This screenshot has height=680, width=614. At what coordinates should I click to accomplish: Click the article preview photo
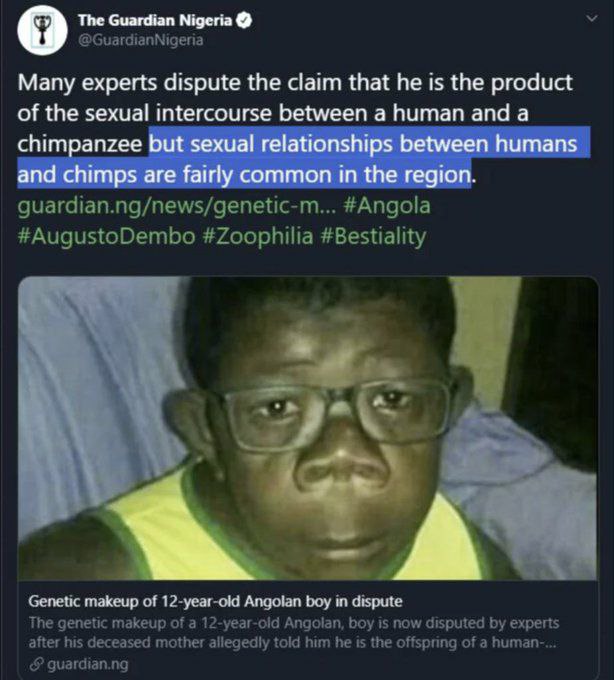point(307,428)
